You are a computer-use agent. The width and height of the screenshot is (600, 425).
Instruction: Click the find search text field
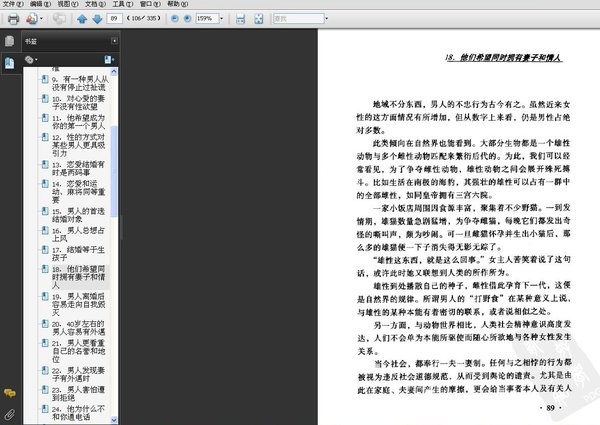click(x=298, y=18)
